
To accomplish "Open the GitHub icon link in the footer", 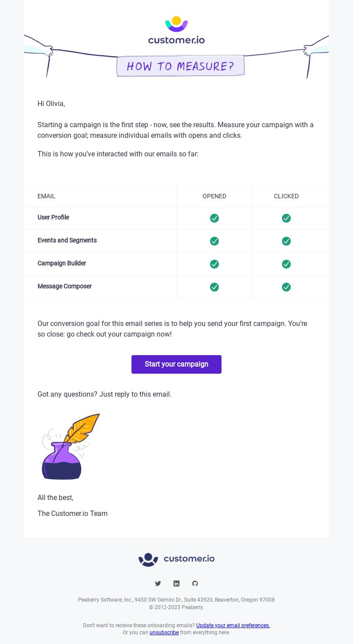I will point(195,583).
